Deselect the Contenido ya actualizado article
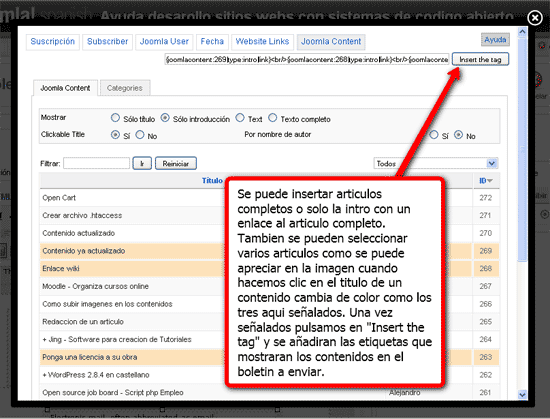This screenshot has height=419, width=550. pos(83,251)
